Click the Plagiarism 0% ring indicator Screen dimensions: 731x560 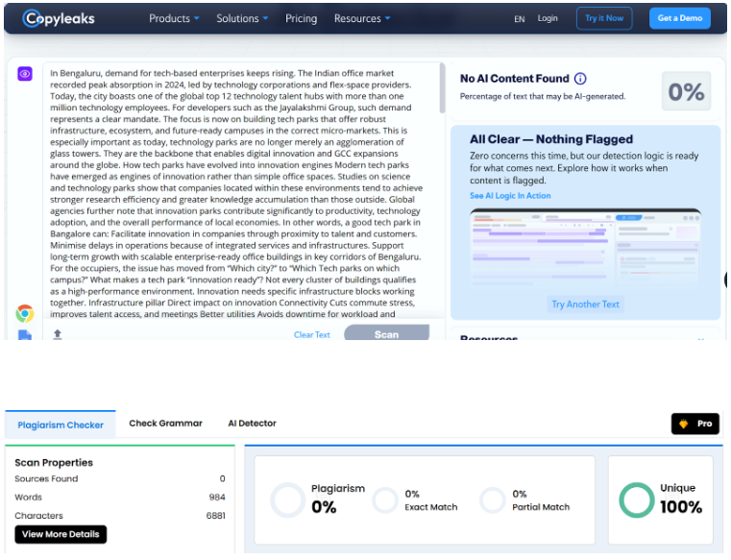[x=288, y=499]
